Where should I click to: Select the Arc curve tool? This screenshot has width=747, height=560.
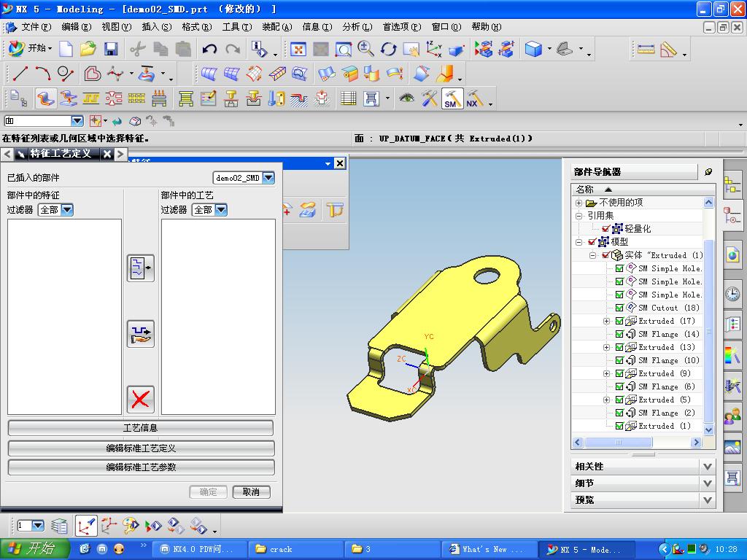tap(43, 74)
